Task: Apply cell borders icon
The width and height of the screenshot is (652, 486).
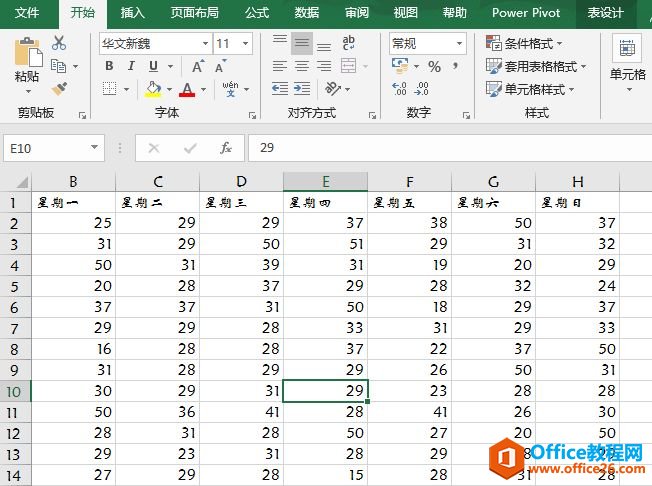Action: coord(110,89)
